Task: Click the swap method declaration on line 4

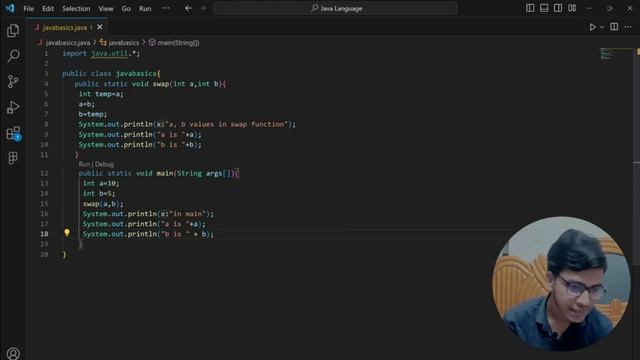Action: click(x=150, y=84)
